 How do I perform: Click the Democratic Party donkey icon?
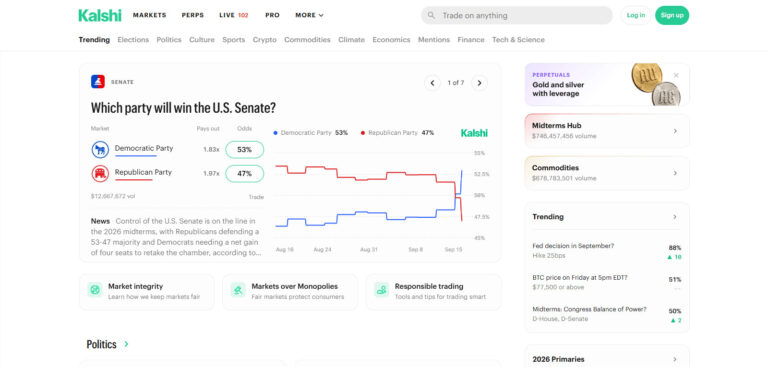coord(100,149)
